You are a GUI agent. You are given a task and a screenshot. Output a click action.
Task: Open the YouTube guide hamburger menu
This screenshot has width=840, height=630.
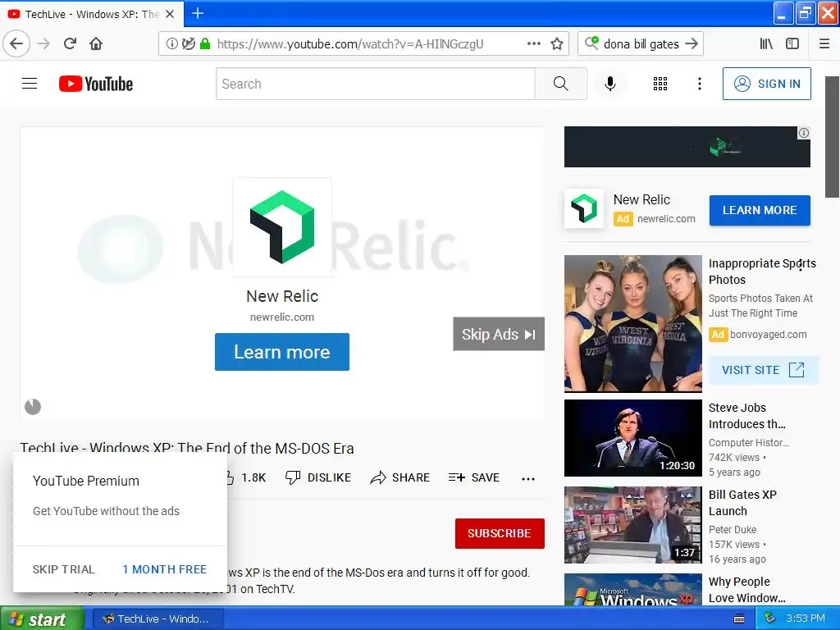coord(30,84)
